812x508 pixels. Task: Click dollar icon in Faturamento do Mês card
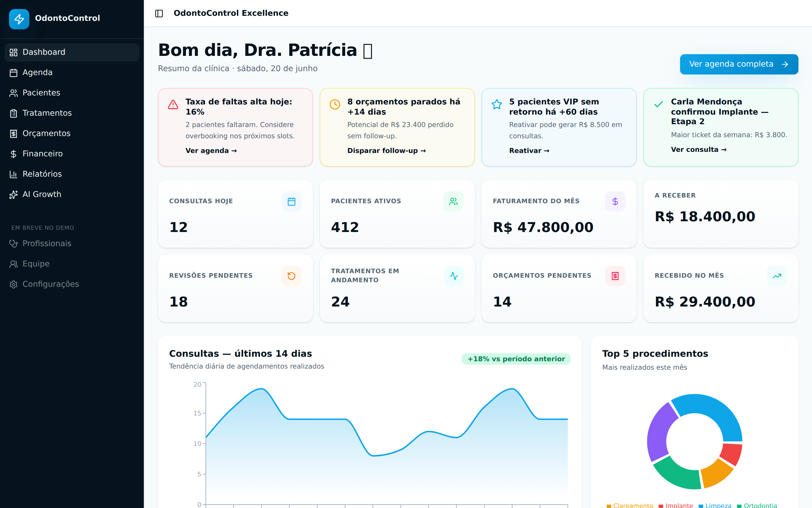pyautogui.click(x=615, y=202)
